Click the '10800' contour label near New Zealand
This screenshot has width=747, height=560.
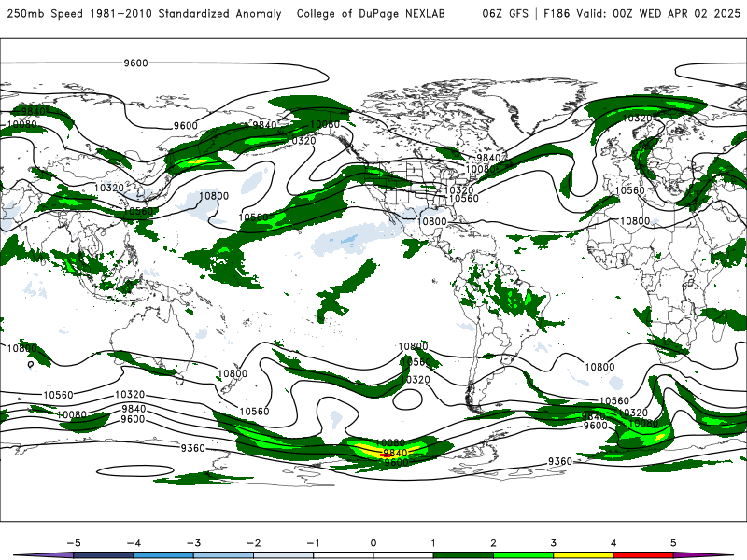pyautogui.click(x=232, y=374)
